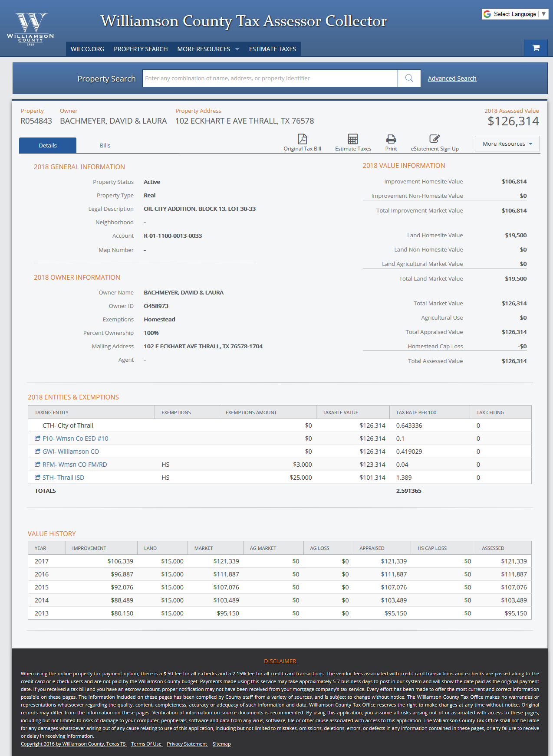Click the Google logo in language selector

click(487, 14)
